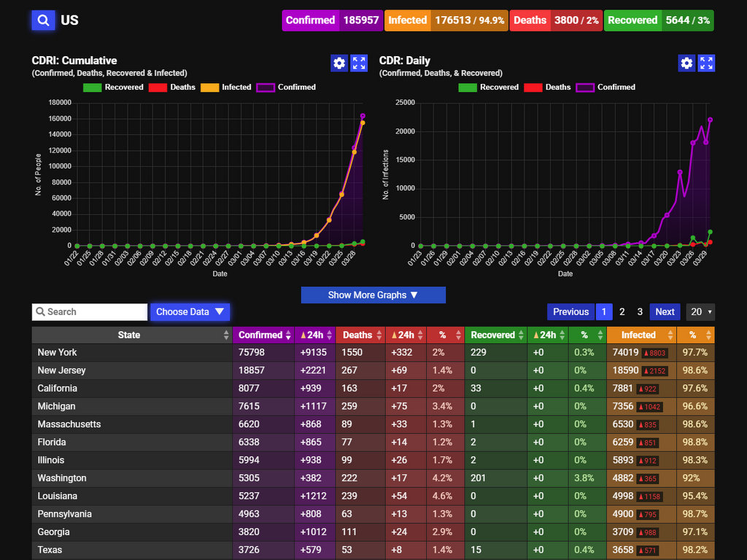Sort by Deaths column sort icon
747x560 pixels.
click(378, 335)
